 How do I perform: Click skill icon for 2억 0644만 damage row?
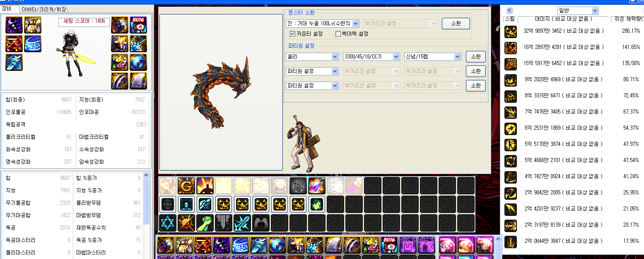[510, 242]
